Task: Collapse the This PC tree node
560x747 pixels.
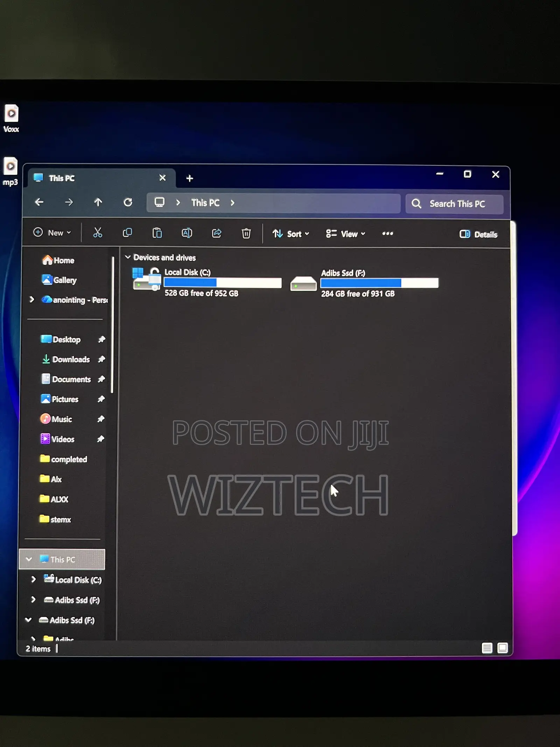Action: click(x=29, y=559)
